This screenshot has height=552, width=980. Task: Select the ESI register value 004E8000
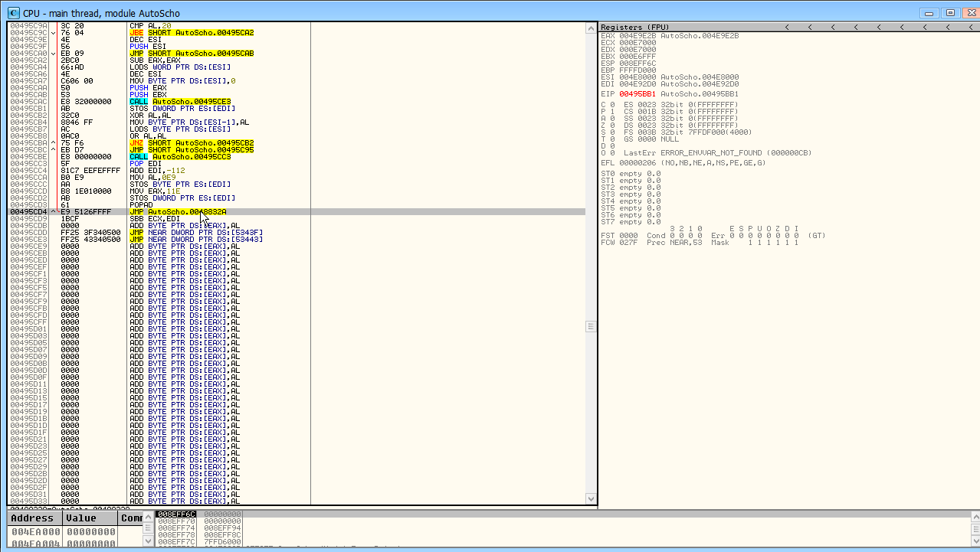pos(637,77)
